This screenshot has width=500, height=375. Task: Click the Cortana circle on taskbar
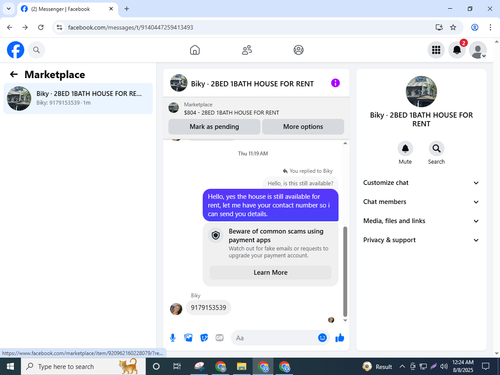point(156,367)
